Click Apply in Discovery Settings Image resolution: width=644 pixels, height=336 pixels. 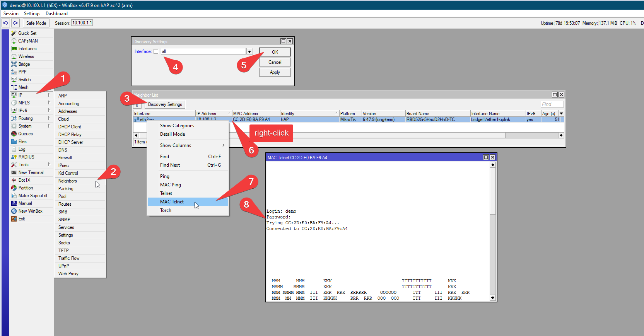click(x=275, y=72)
